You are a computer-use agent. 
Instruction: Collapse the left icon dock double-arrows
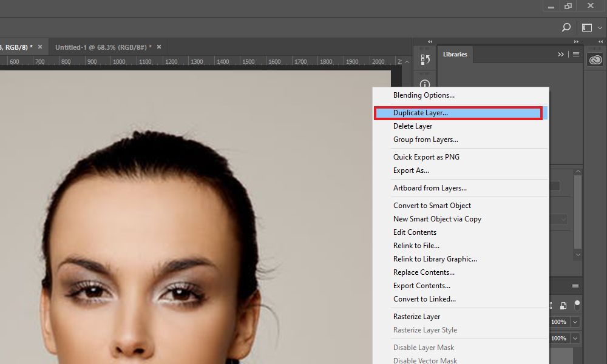(x=430, y=41)
